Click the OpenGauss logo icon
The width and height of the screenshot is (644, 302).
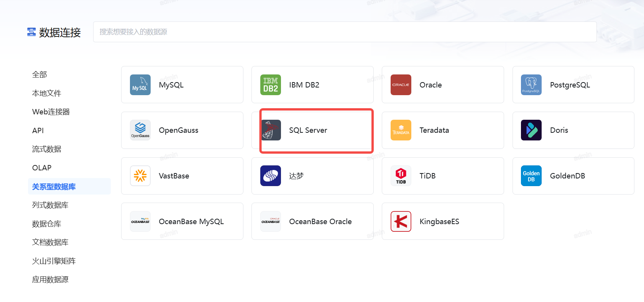point(140,130)
